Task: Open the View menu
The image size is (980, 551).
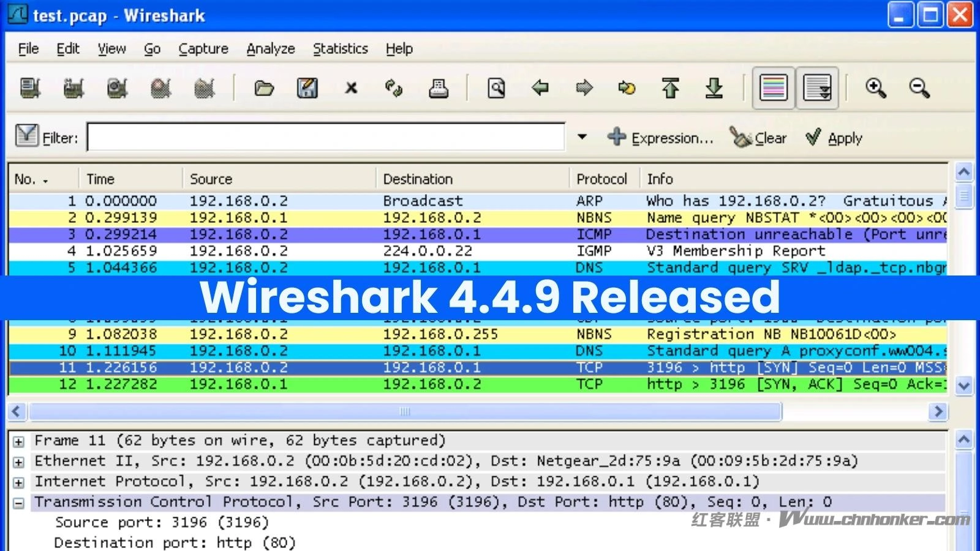Action: click(x=112, y=48)
